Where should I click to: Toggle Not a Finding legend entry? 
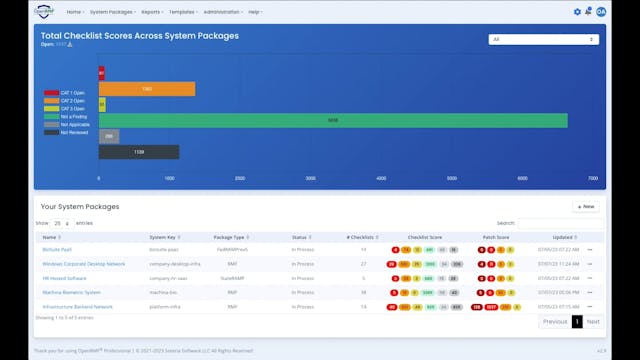pyautogui.click(x=66, y=117)
